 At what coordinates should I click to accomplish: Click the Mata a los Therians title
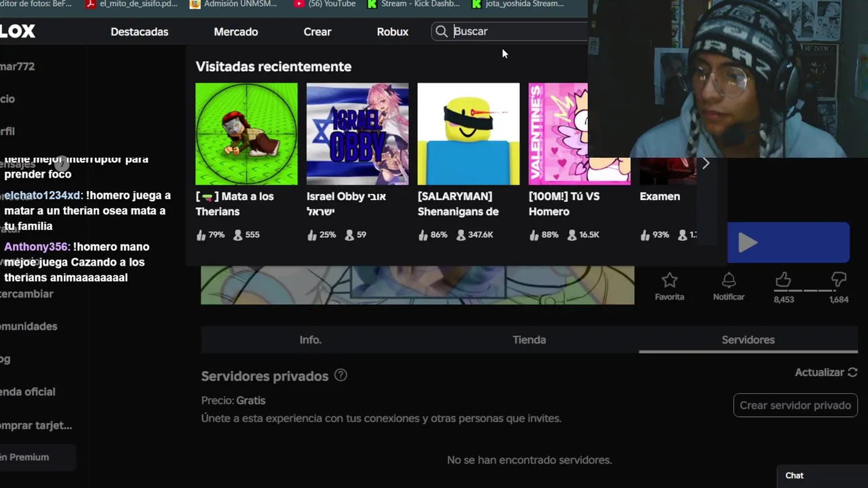tap(235, 204)
